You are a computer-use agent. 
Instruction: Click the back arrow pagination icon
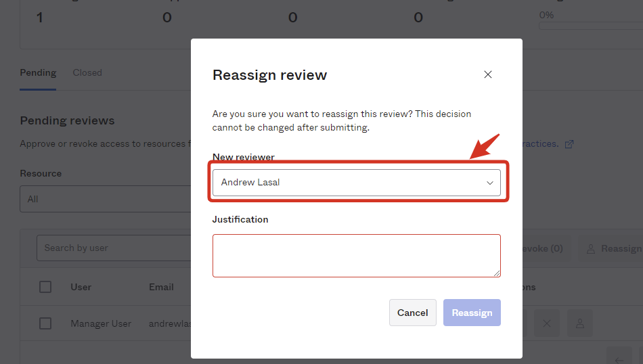tap(619, 359)
